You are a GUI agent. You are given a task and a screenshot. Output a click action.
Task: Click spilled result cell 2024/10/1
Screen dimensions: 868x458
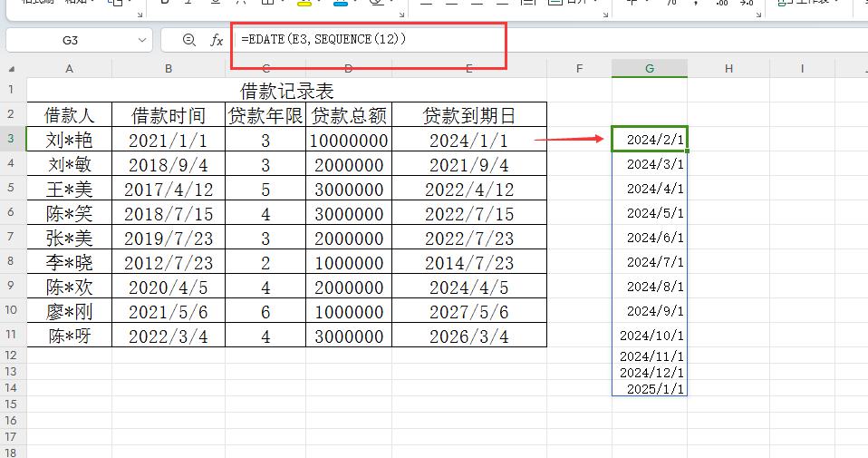650,335
